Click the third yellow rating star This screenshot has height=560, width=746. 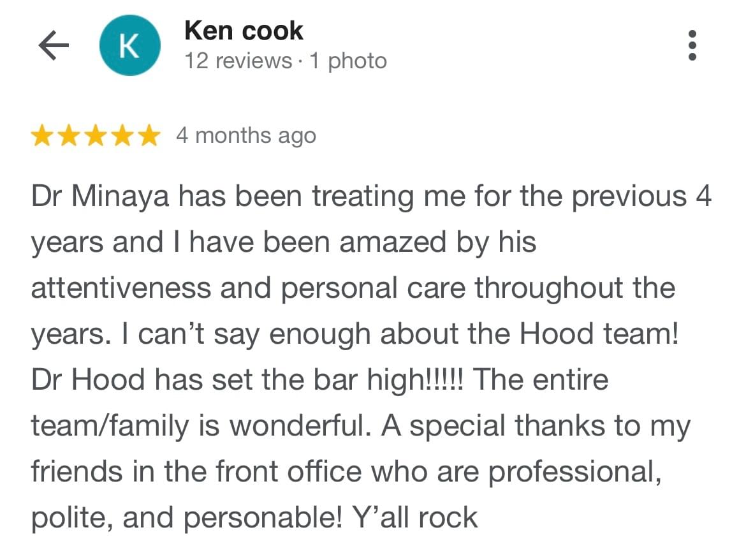pyautogui.click(x=95, y=136)
